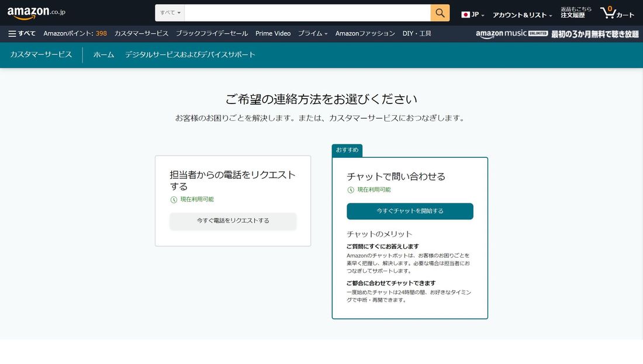
Task: Open Amazonポイント: 398 link
Action: tap(75, 34)
